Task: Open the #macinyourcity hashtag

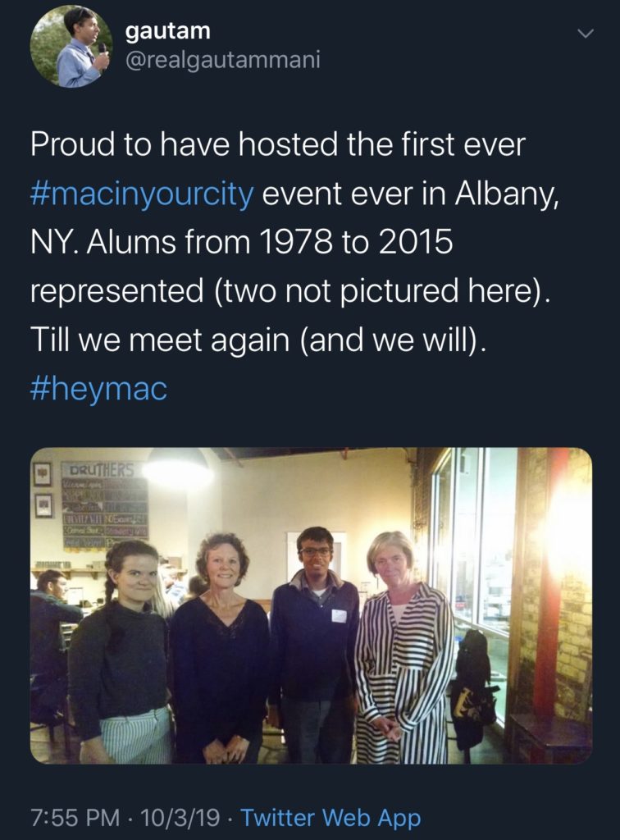Action: pyautogui.click(x=144, y=197)
